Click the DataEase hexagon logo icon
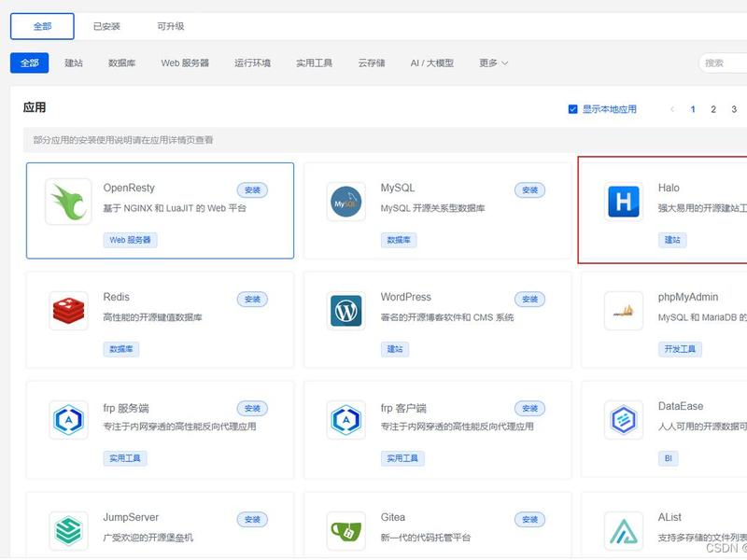This screenshot has width=747, height=560. (x=624, y=419)
